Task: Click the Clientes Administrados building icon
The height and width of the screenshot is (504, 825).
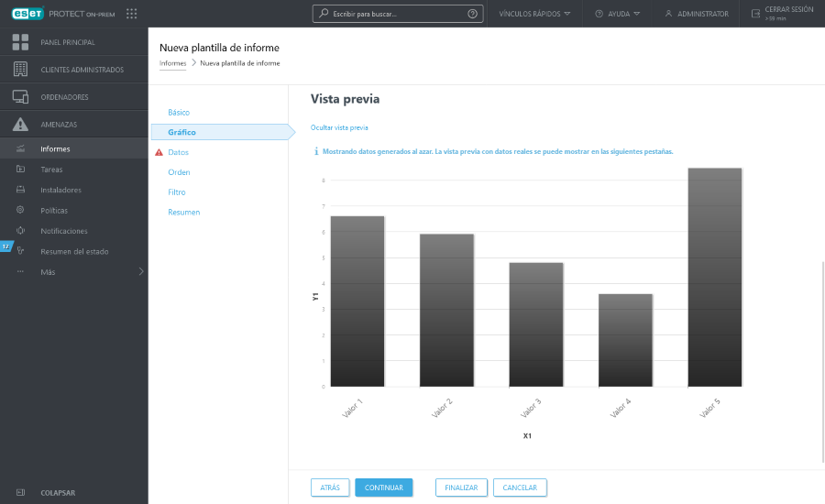Action: click(x=20, y=70)
